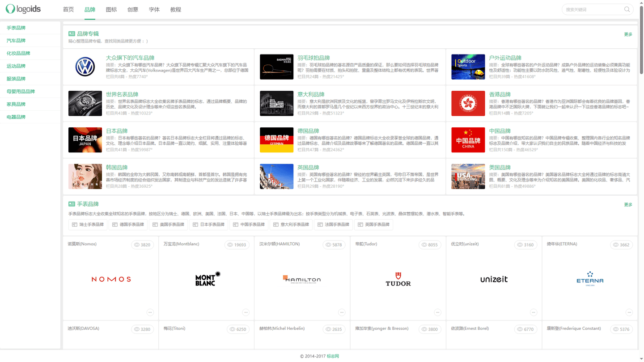Click the 手表品牌 section header icon
The width and height of the screenshot is (644, 362).
(x=72, y=204)
